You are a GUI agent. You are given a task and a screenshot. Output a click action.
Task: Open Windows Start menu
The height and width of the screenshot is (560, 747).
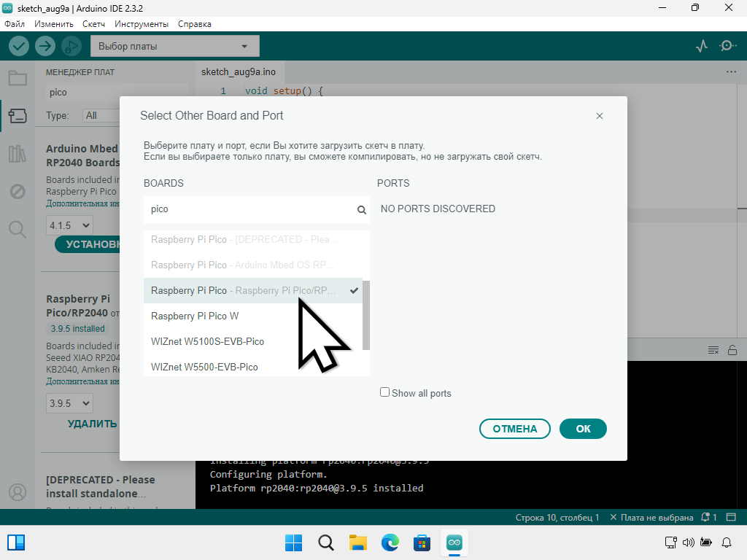coord(293,542)
